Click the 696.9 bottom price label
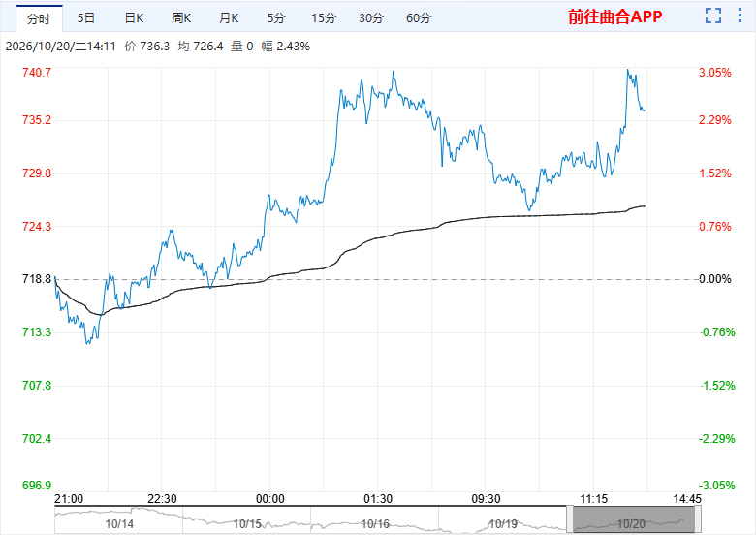The image size is (756, 535). click(37, 485)
